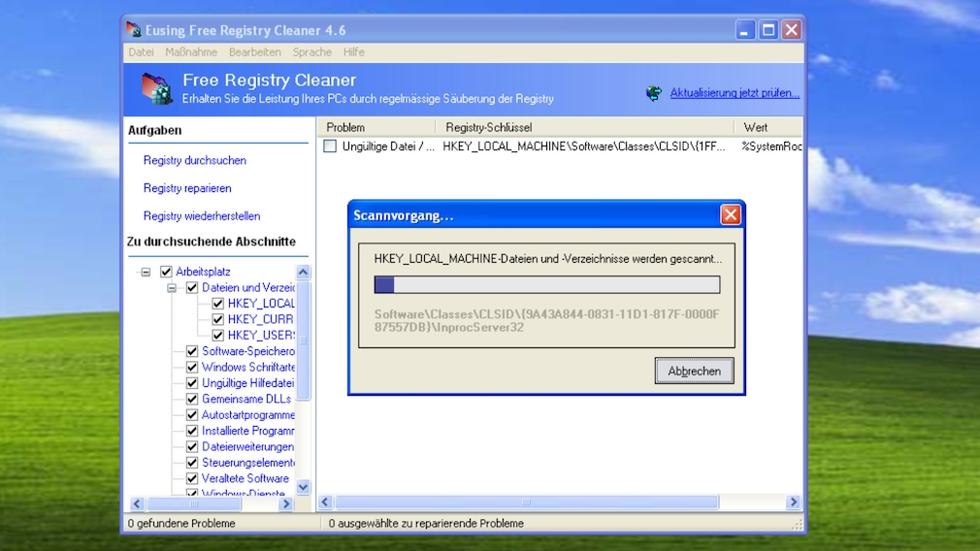Click the Eusing app icon in title bar
The height and width of the screenshot is (551, 980).
(134, 30)
